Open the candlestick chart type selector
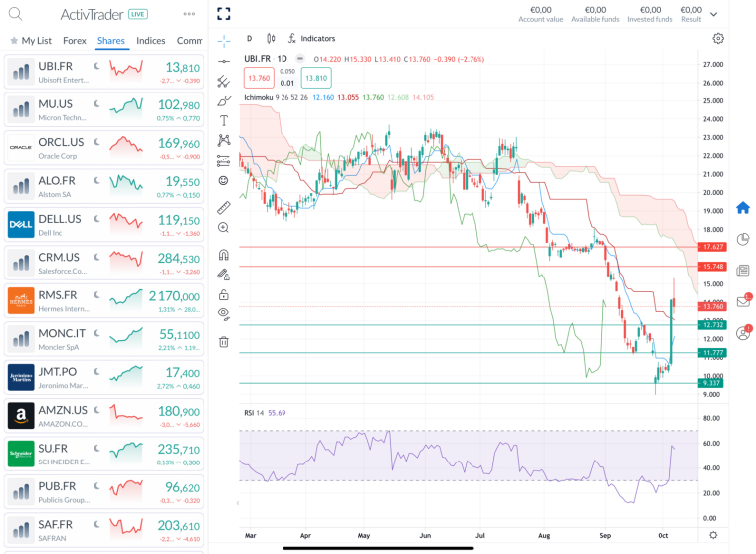Viewport: 756px width, 554px height. [271, 38]
